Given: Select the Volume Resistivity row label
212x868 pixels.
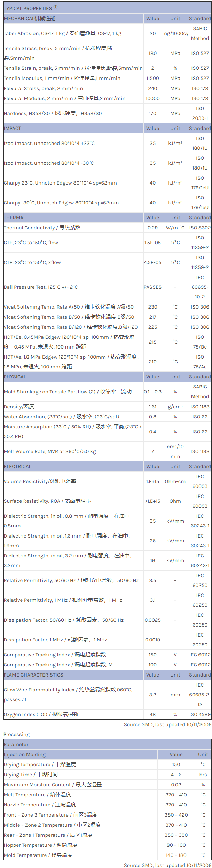Looking at the screenshot, I should pyautogui.click(x=40, y=481).
